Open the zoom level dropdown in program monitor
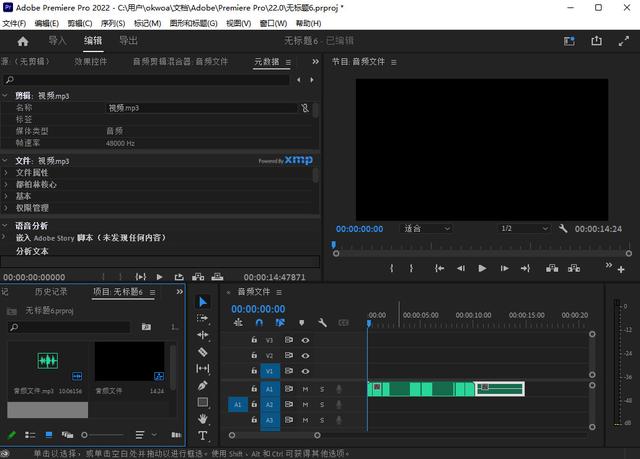Image resolution: width=640 pixels, height=459 pixels. point(426,228)
